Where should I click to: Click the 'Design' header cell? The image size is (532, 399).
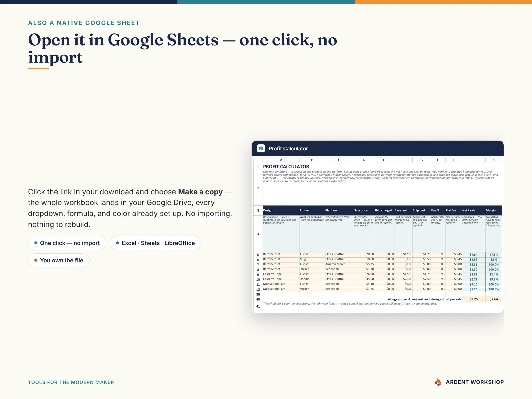point(281,210)
